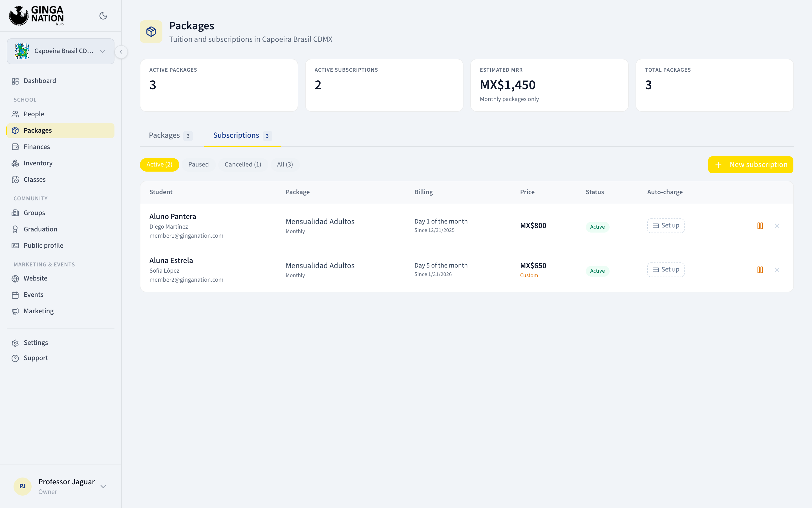This screenshot has height=508, width=812.
Task: Click the Classes calendar icon
Action: point(16,180)
